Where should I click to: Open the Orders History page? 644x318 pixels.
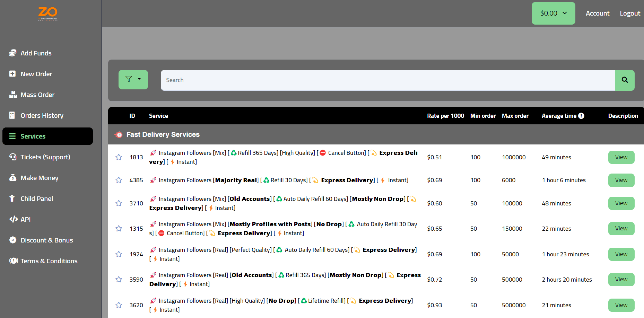pyautogui.click(x=42, y=115)
